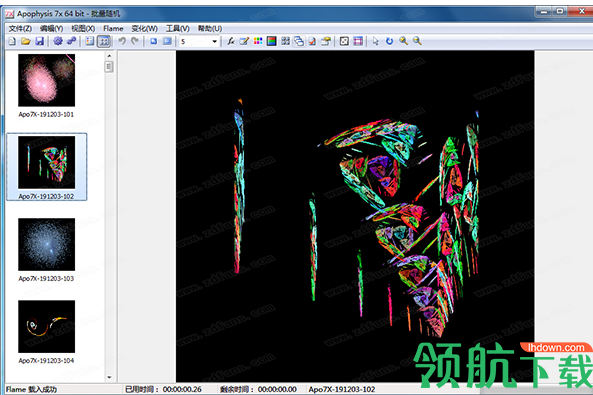
Task: Click the fullscreen view icon
Action: point(167,41)
